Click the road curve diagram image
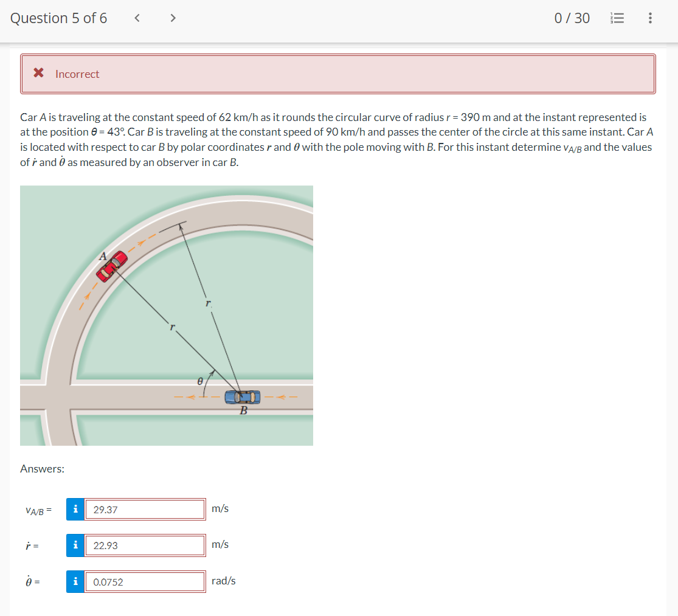Viewport: 678px width, 616px height. coord(167,316)
